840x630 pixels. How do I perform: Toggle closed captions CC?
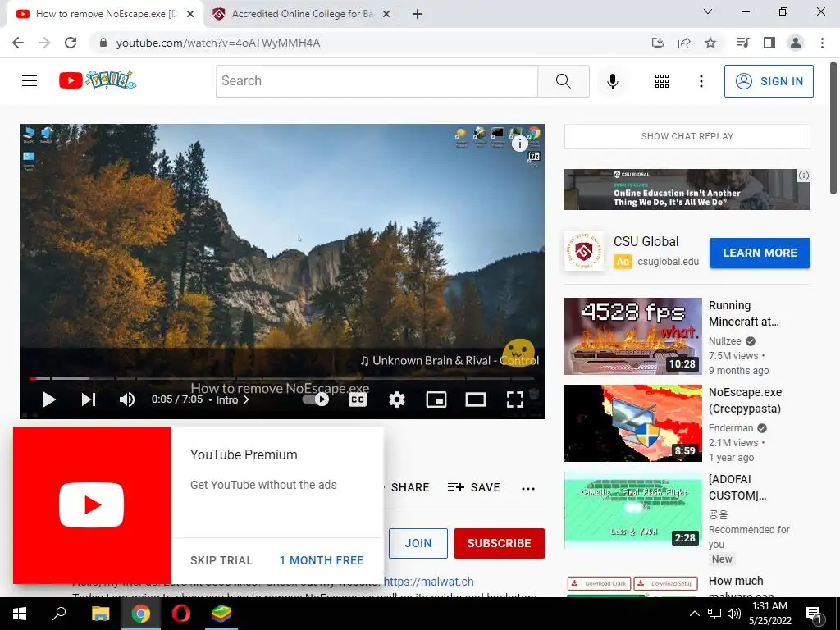358,399
